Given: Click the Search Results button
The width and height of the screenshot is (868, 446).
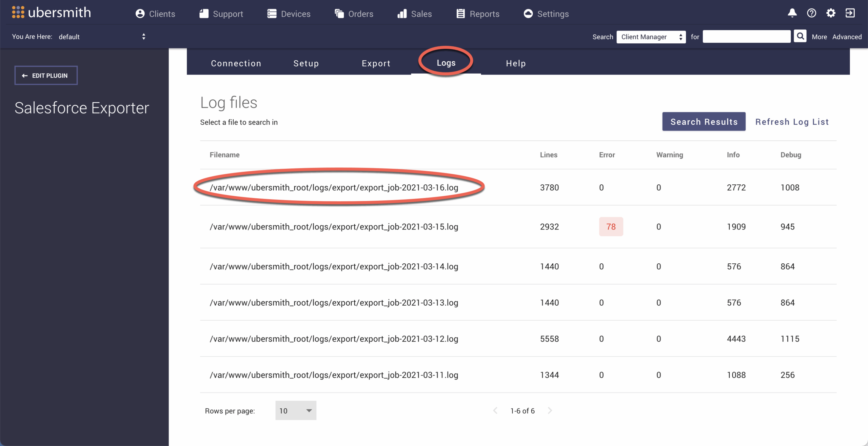Looking at the screenshot, I should coord(704,121).
